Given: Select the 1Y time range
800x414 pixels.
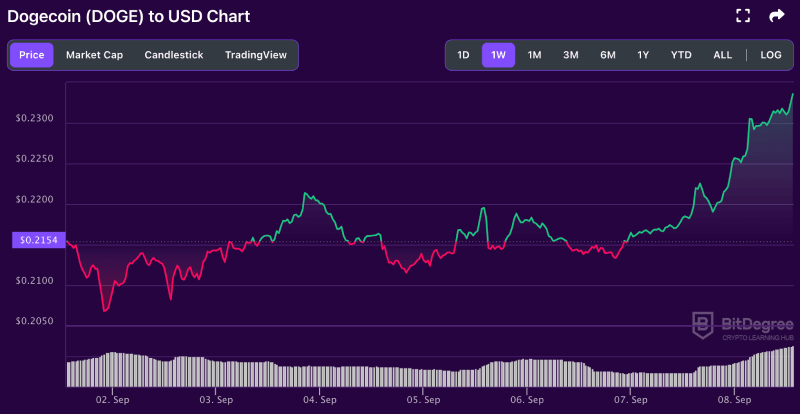Looking at the screenshot, I should (643, 55).
